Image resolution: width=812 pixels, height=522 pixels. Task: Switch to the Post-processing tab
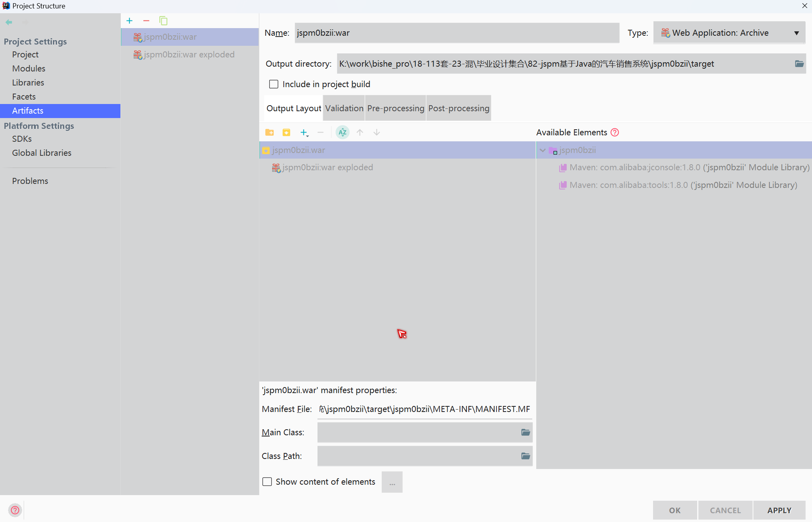458,108
